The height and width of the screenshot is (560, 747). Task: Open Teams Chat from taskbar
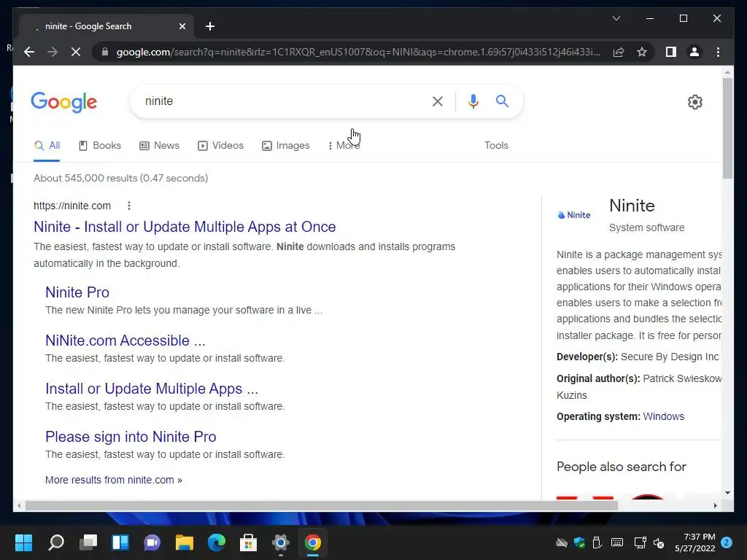152,542
